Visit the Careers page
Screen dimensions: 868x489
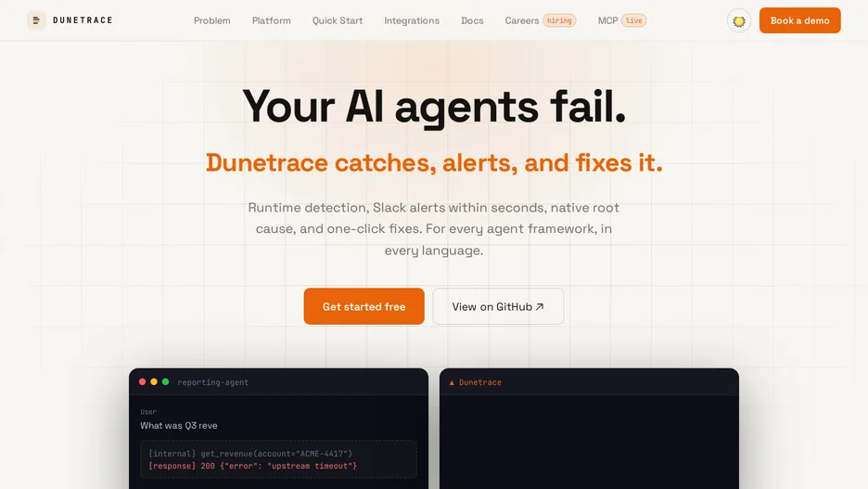[521, 20]
